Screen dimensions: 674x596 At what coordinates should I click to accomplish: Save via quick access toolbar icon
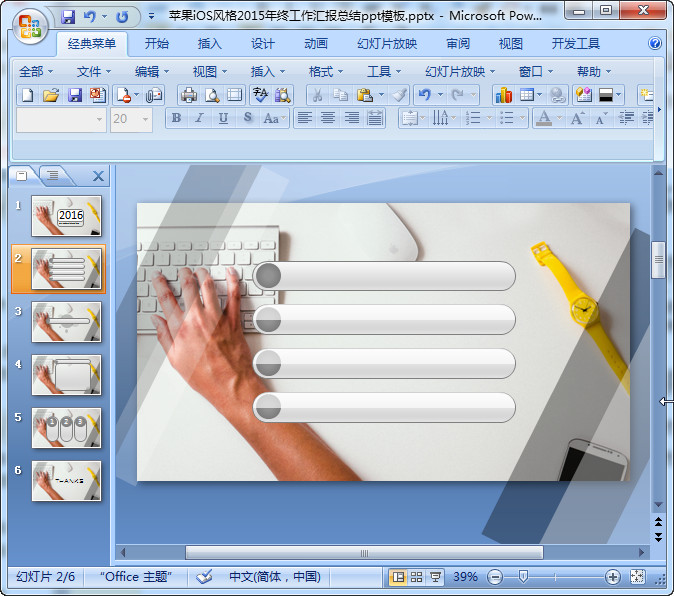coord(68,17)
